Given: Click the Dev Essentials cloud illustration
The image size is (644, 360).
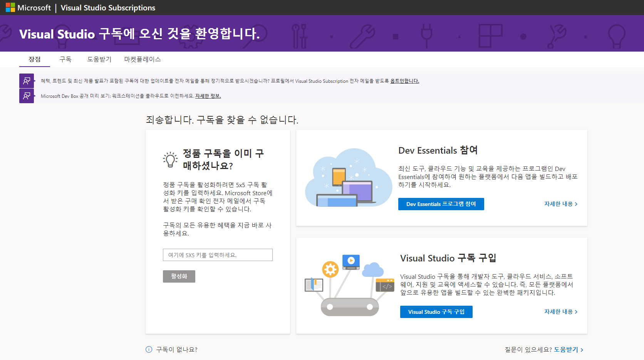Looking at the screenshot, I should (x=348, y=178).
